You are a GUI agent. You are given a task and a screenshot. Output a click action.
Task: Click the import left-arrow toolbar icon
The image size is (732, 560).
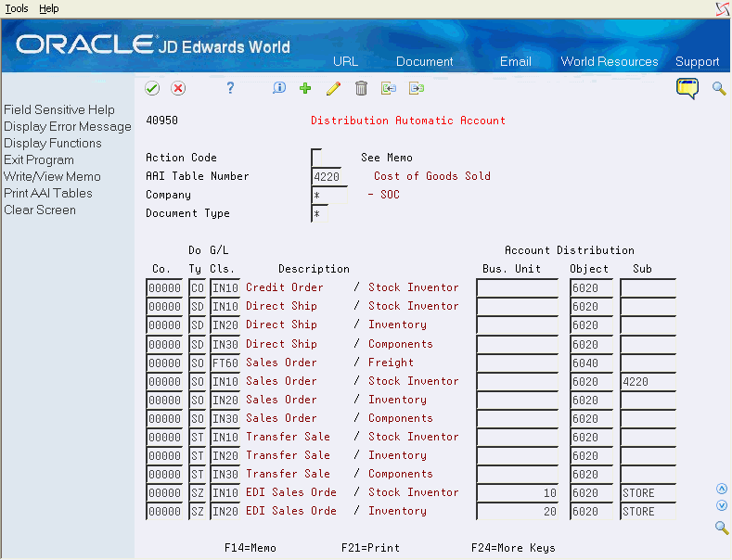click(389, 88)
